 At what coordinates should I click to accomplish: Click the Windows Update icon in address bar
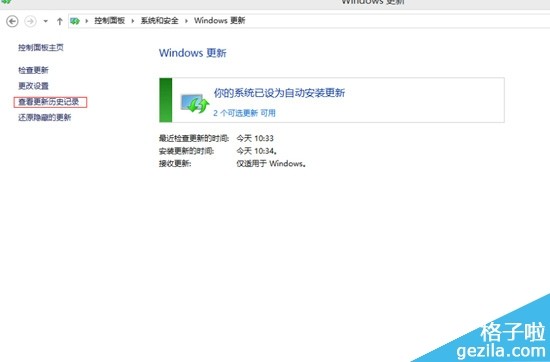pyautogui.click(x=75, y=21)
